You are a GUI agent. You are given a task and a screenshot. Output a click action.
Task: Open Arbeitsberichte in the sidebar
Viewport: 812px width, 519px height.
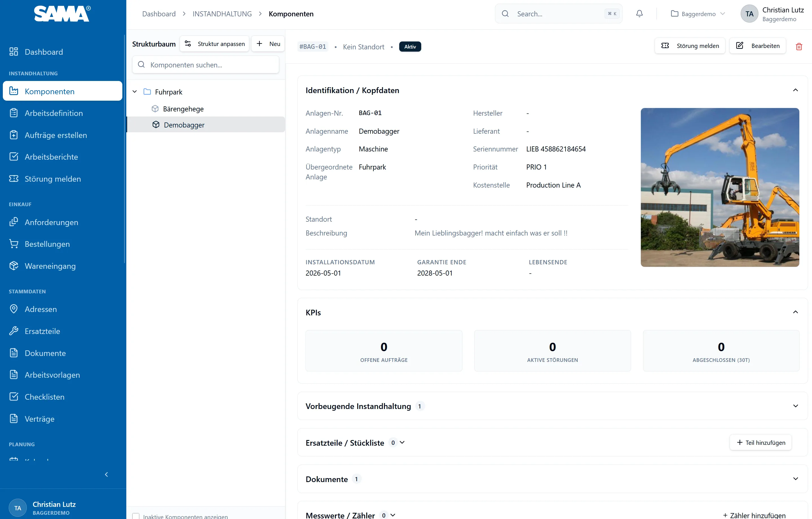tap(62, 157)
